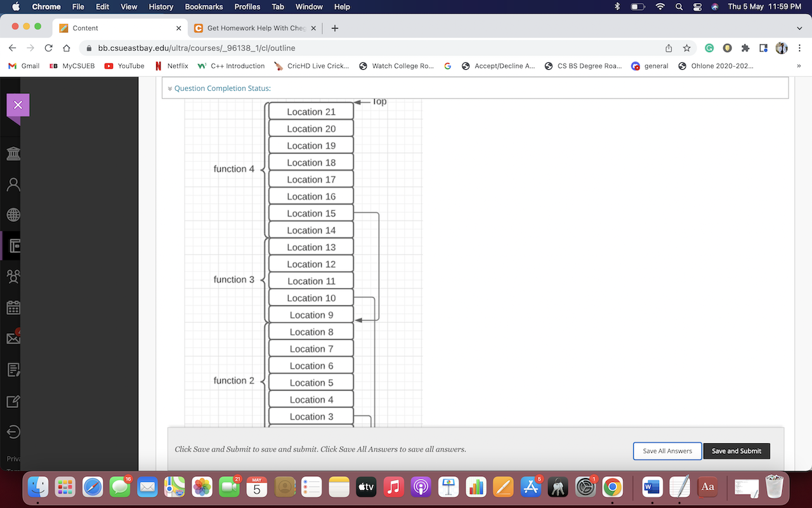
Task: Close the sidebar panel with the X button
Action: [18, 105]
